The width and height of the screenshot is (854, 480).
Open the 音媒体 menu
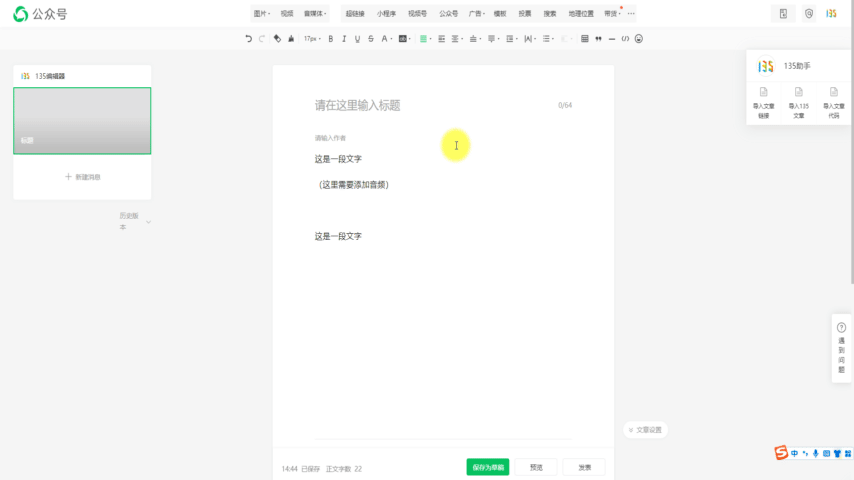click(x=315, y=14)
